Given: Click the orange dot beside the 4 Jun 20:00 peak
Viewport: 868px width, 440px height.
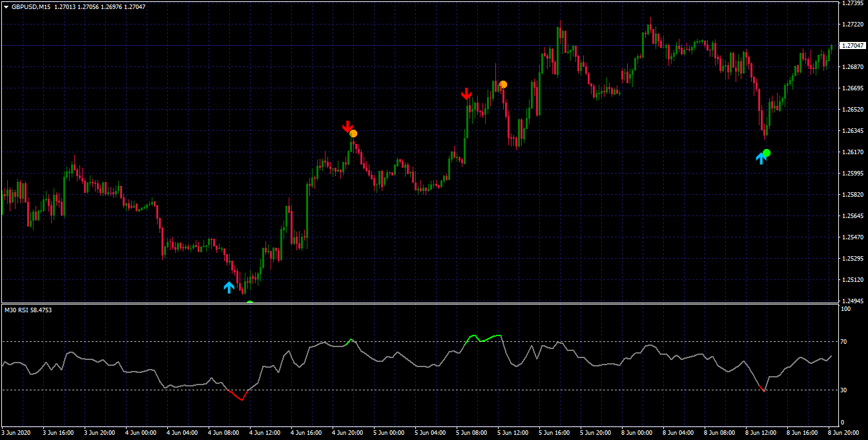Looking at the screenshot, I should pyautogui.click(x=353, y=134).
